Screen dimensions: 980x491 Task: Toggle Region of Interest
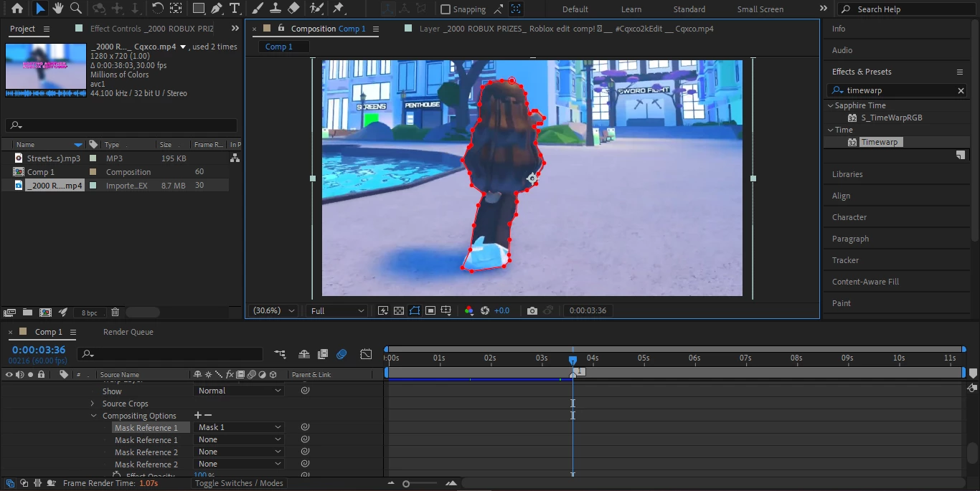[x=430, y=310]
